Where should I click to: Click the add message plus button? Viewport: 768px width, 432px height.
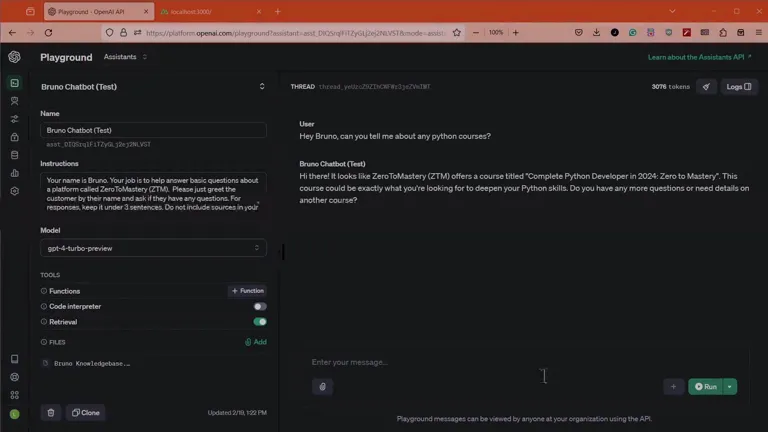pos(673,386)
